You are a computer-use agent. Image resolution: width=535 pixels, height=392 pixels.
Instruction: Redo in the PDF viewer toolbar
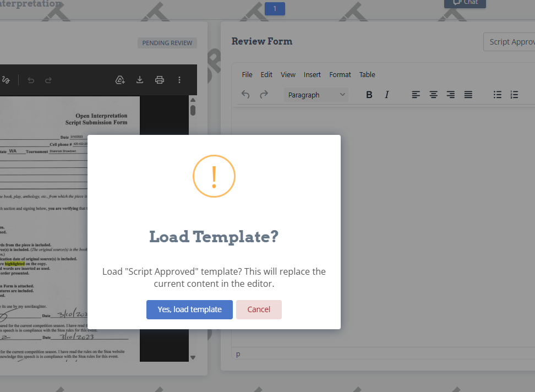[x=48, y=80]
